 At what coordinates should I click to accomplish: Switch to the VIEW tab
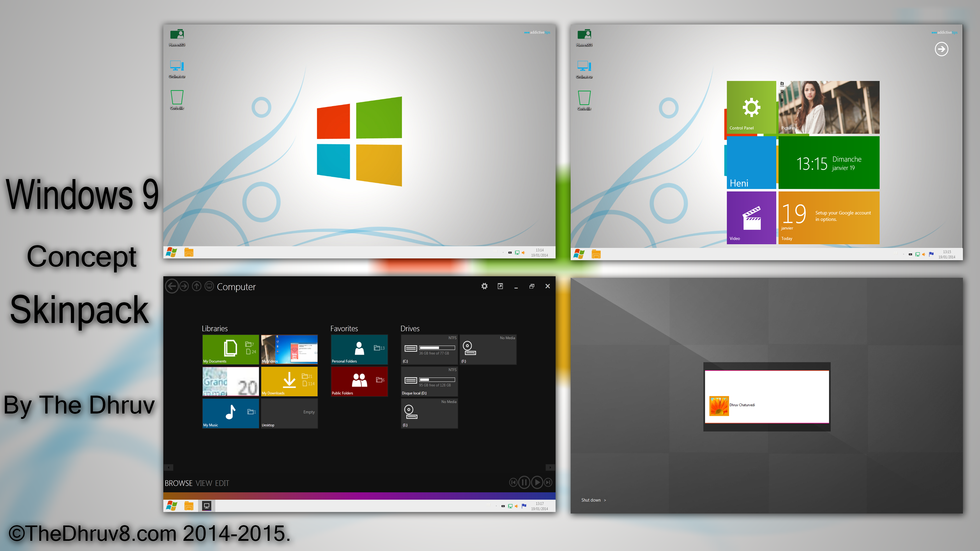tap(204, 483)
